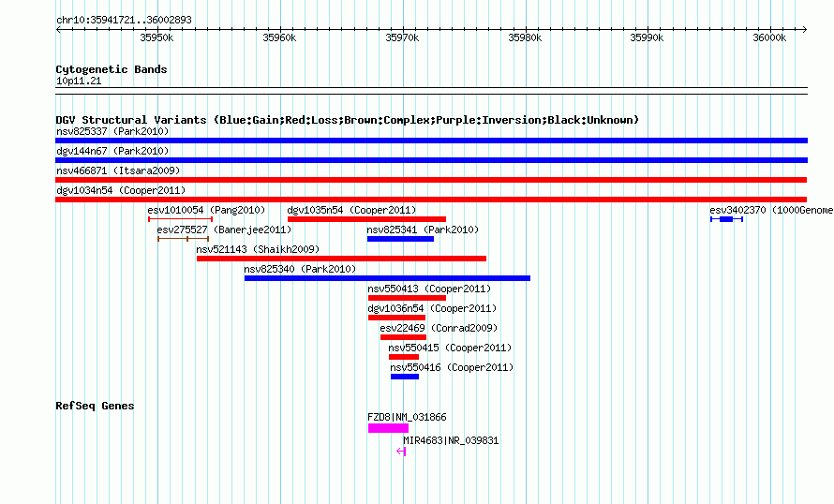Click the nsv825341 (Park2010) label
Image resolution: width=834 pixels, height=504 pixels.
point(423,230)
